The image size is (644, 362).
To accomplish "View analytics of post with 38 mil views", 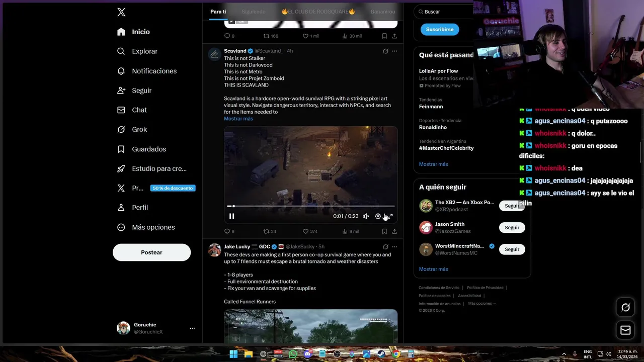I will 352,36.
